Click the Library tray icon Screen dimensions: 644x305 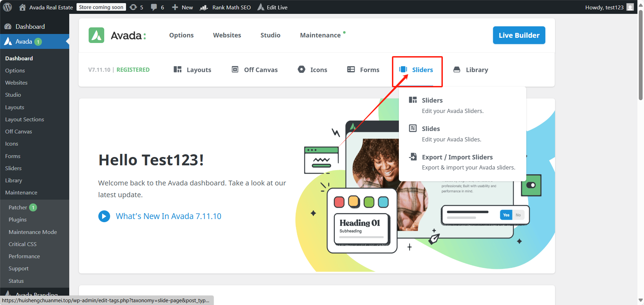click(457, 70)
